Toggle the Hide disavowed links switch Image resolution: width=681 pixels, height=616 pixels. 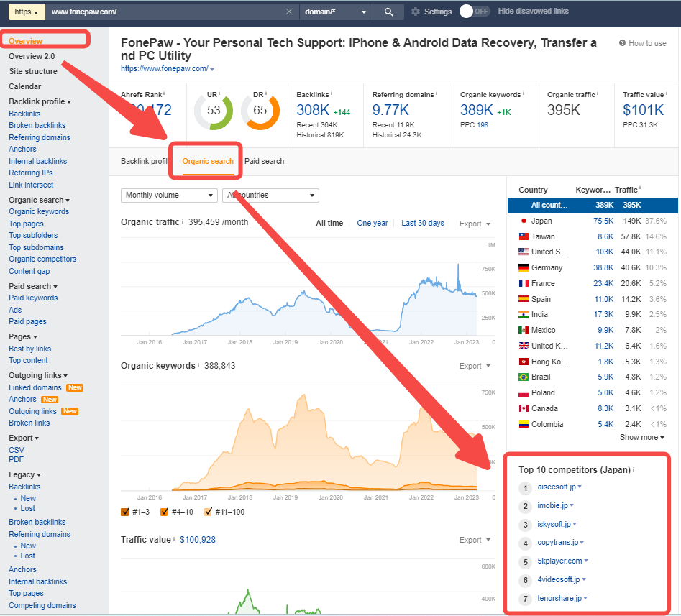pos(475,12)
